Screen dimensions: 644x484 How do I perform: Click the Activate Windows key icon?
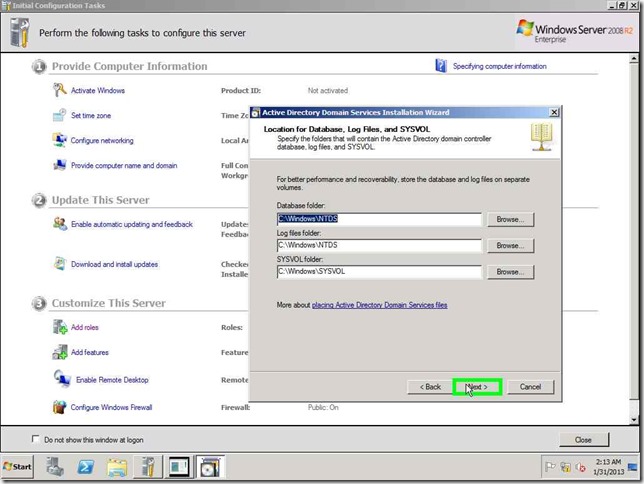(60, 90)
